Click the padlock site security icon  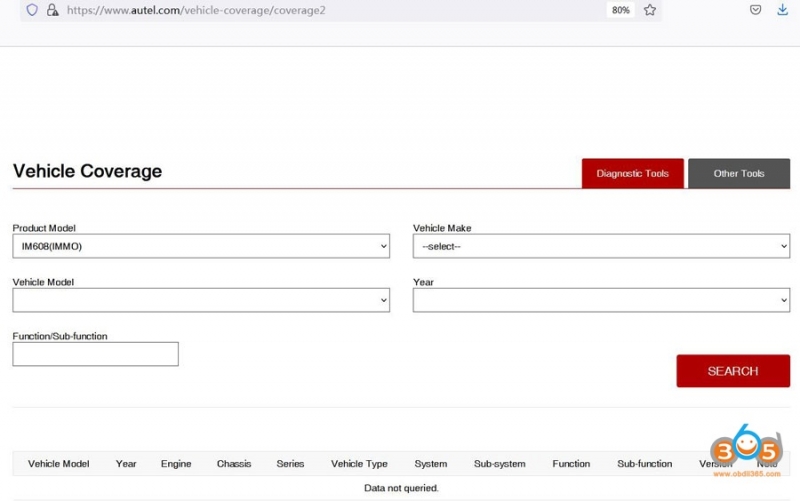click(x=52, y=10)
